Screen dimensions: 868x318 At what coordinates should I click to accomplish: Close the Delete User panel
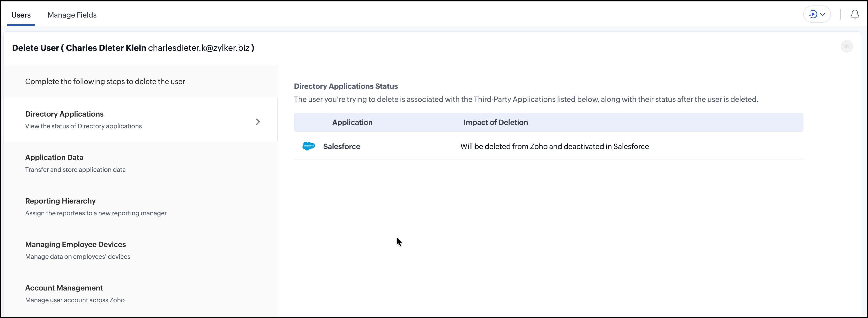[x=847, y=46]
